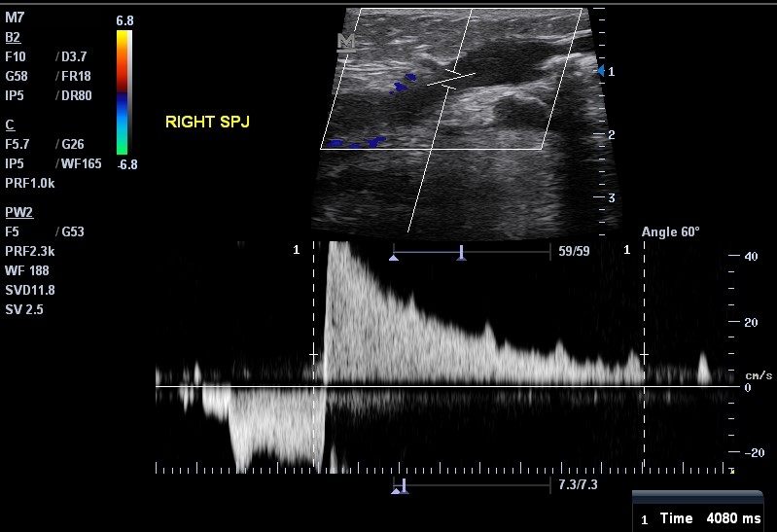
Task: Click the depth scale label 3
Action: 612,198
